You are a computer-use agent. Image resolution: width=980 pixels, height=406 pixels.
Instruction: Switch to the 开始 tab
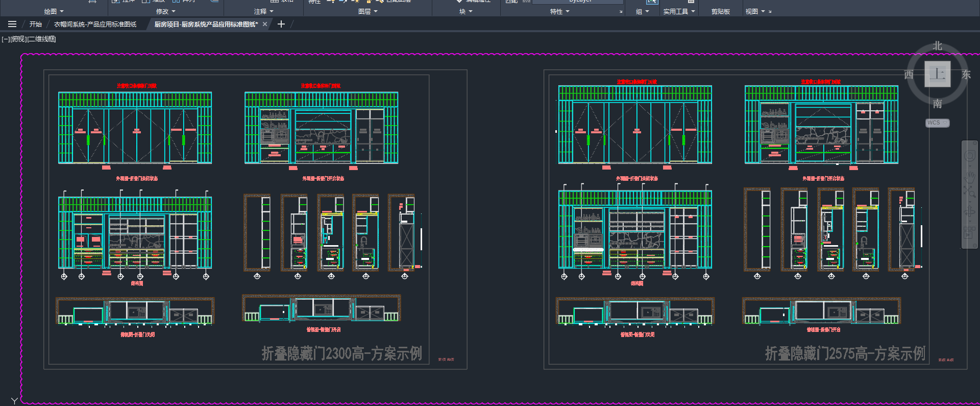(36, 24)
